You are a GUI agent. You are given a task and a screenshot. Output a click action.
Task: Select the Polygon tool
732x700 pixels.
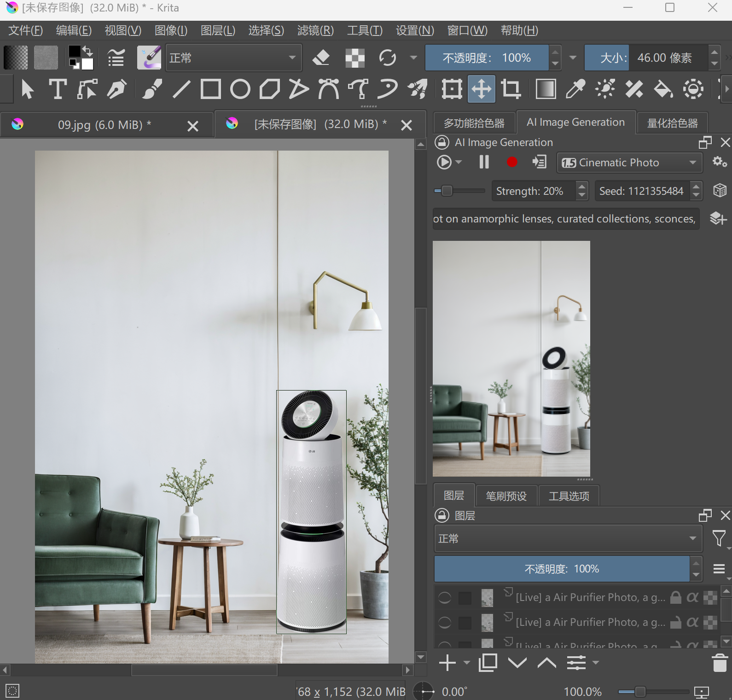click(x=270, y=89)
